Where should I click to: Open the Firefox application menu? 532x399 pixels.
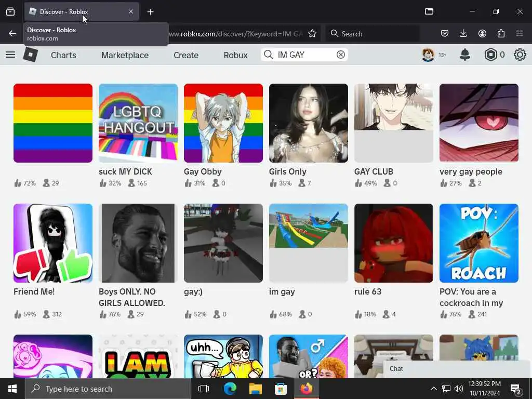520,34
